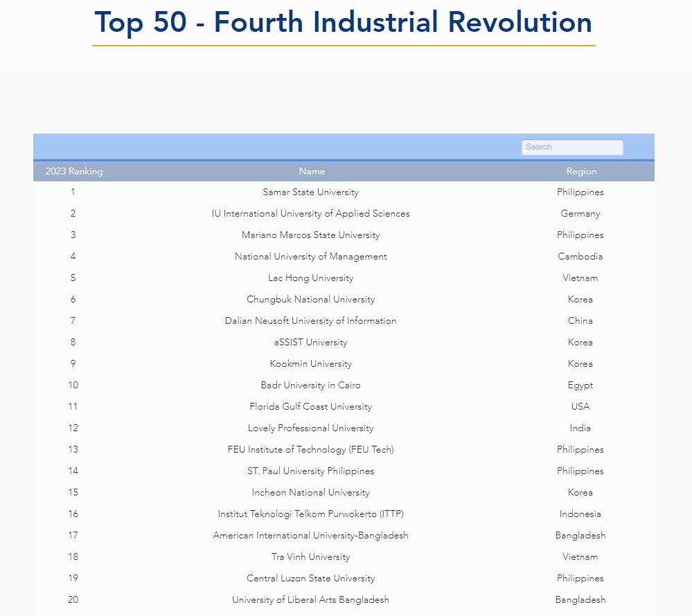Select the Lac Hong University row
This screenshot has height=616, width=692.
pos(310,278)
